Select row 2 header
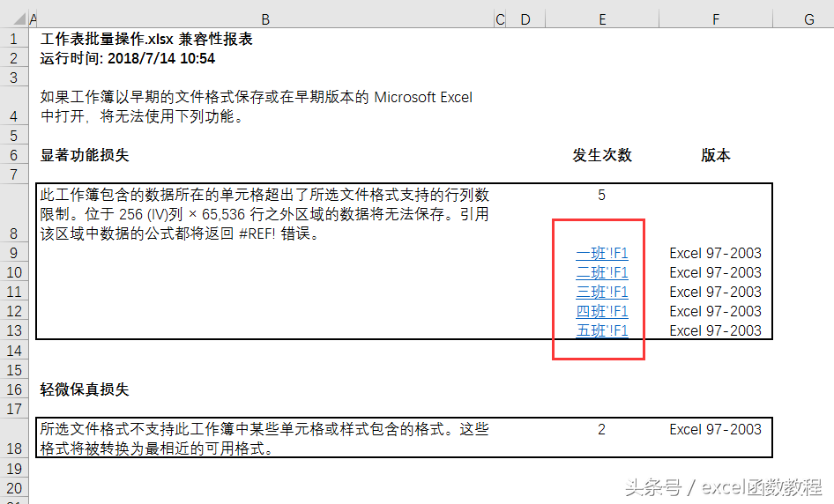This screenshot has width=834, height=504. click(x=14, y=58)
